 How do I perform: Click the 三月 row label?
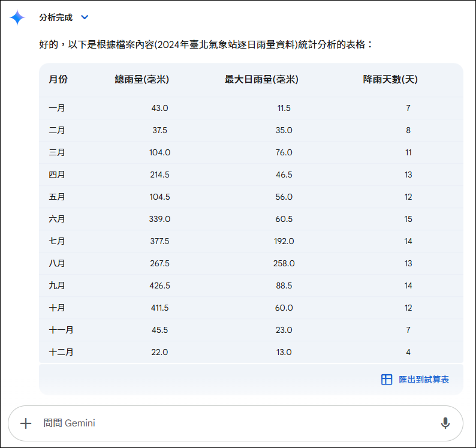57,152
